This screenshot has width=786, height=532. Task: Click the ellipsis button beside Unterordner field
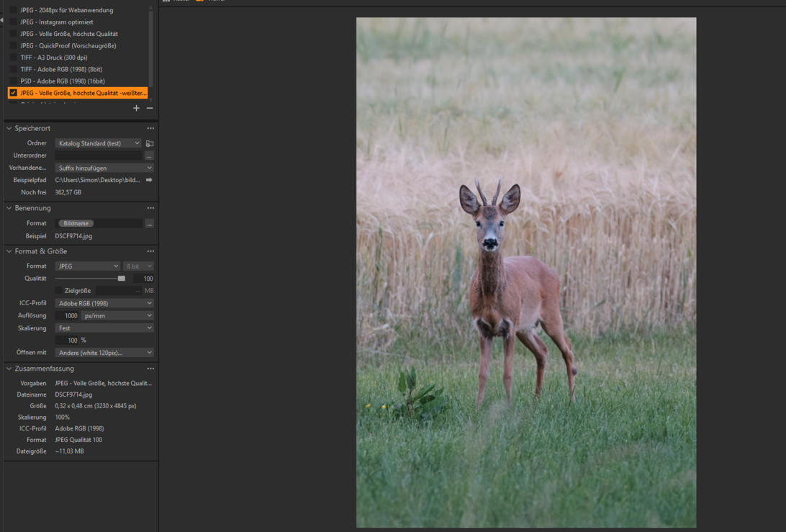pos(149,155)
